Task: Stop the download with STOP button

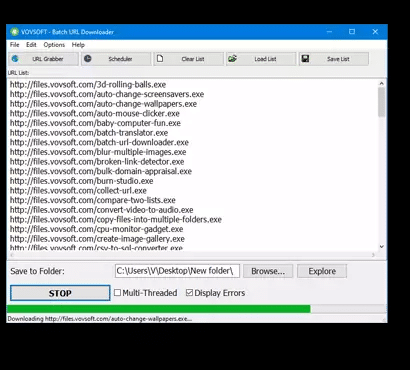Action: tap(60, 293)
